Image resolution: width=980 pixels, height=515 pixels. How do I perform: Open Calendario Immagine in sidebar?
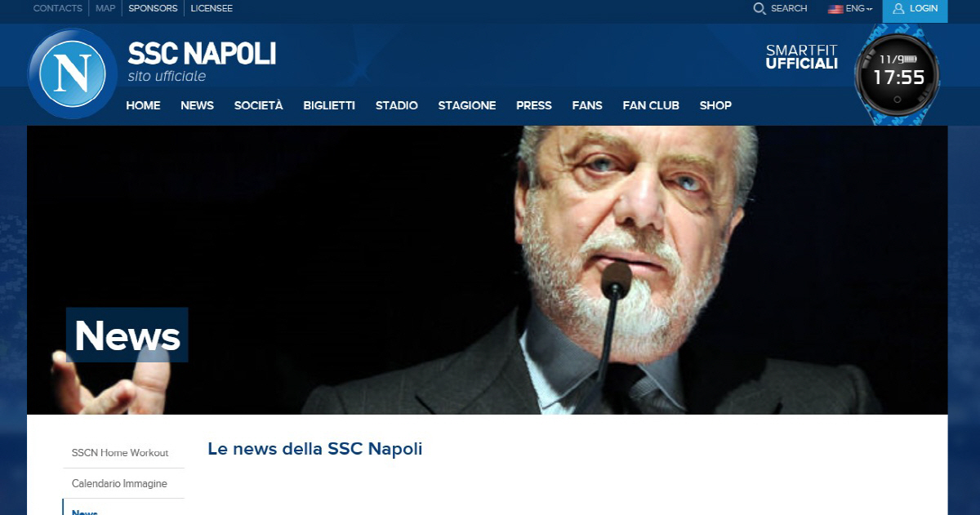click(x=119, y=484)
